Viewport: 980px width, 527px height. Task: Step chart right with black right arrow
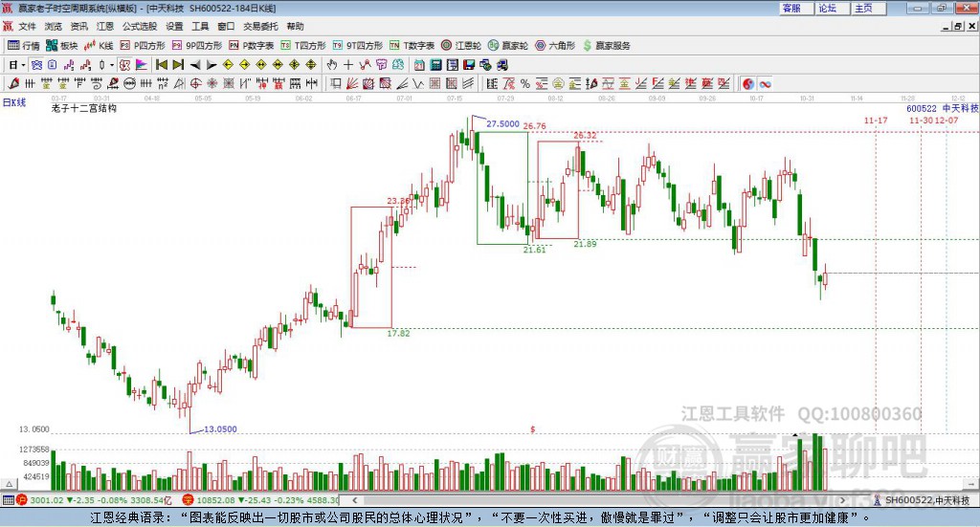point(212,64)
